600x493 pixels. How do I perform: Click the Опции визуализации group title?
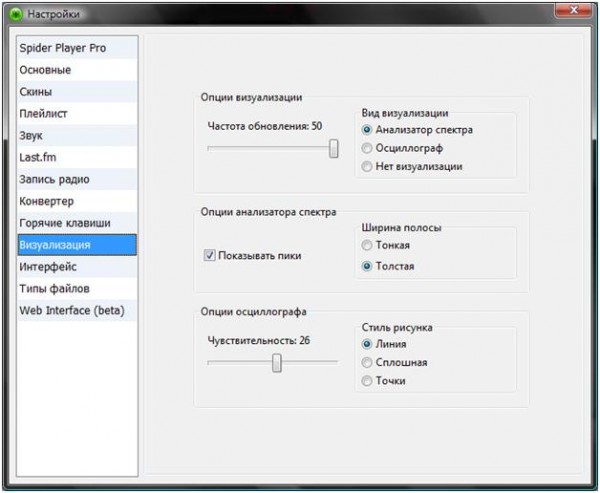[251, 97]
